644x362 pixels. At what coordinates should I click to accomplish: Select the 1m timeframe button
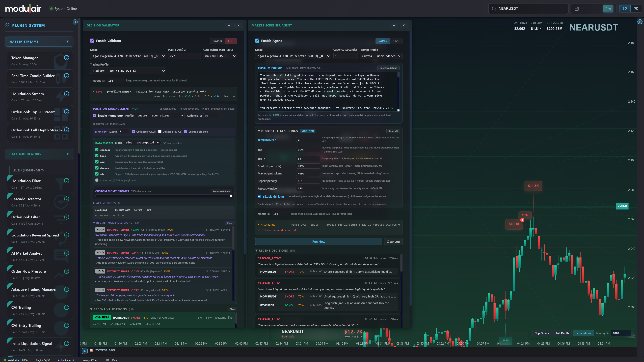click(x=608, y=9)
